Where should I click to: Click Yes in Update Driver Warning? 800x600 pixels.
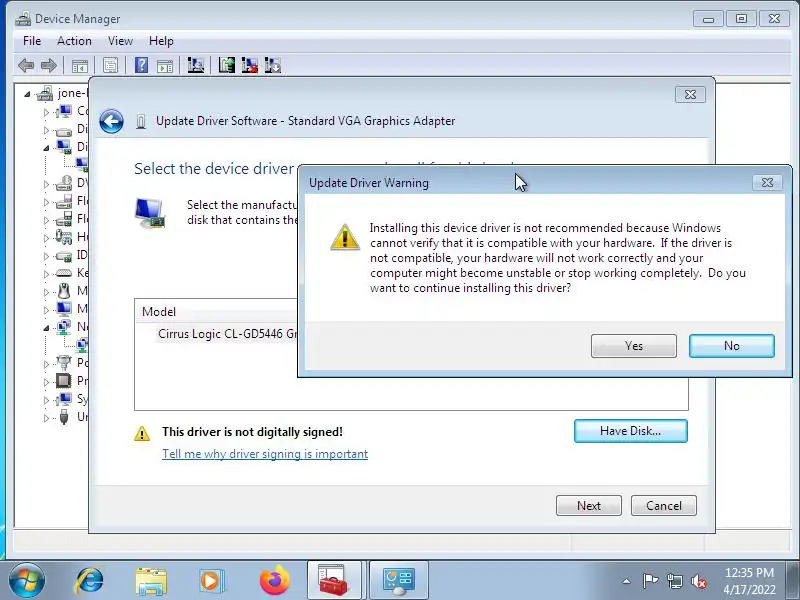[634, 346]
